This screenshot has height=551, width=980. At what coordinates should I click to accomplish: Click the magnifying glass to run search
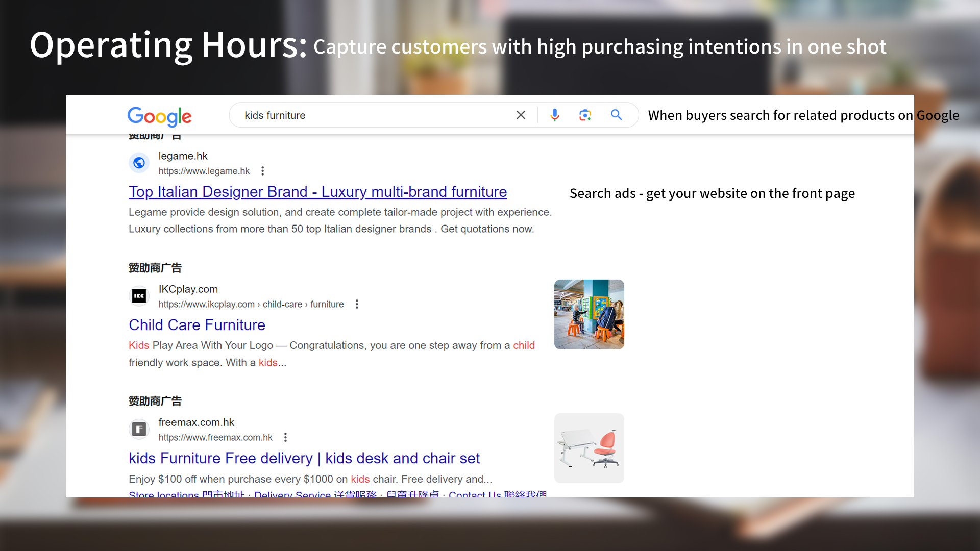point(616,115)
